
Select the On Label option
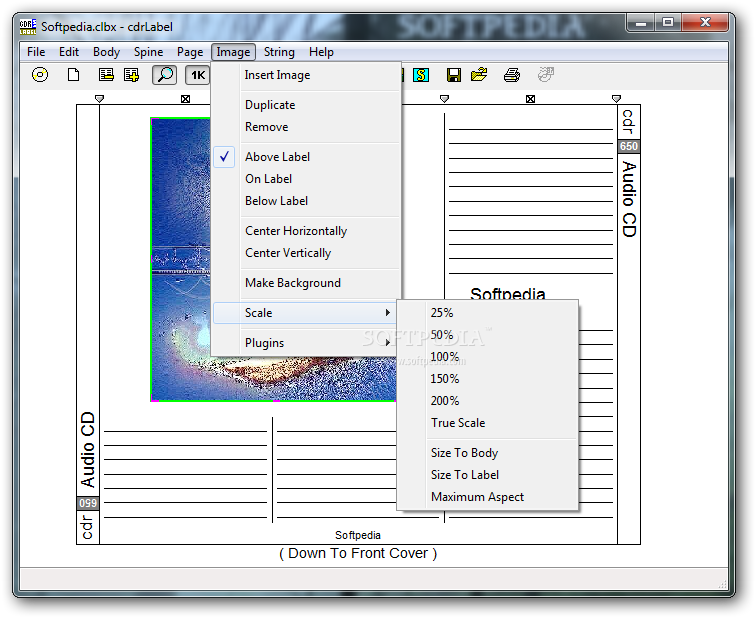click(307, 179)
